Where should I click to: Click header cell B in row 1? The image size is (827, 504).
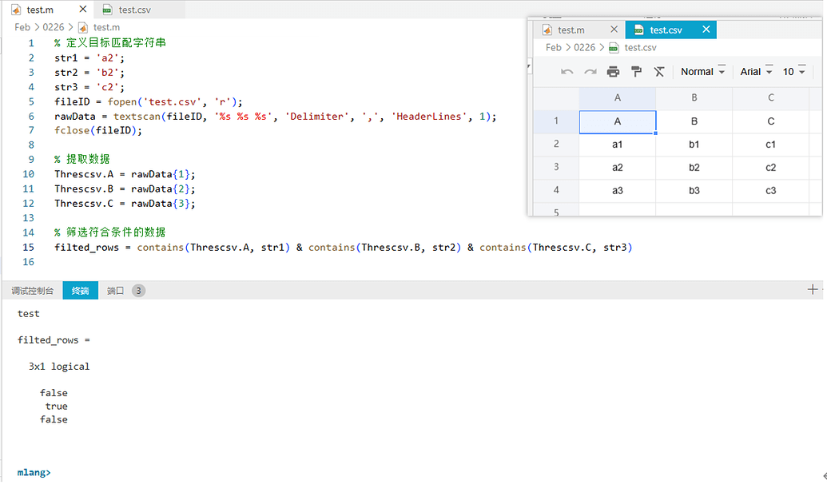[694, 121]
